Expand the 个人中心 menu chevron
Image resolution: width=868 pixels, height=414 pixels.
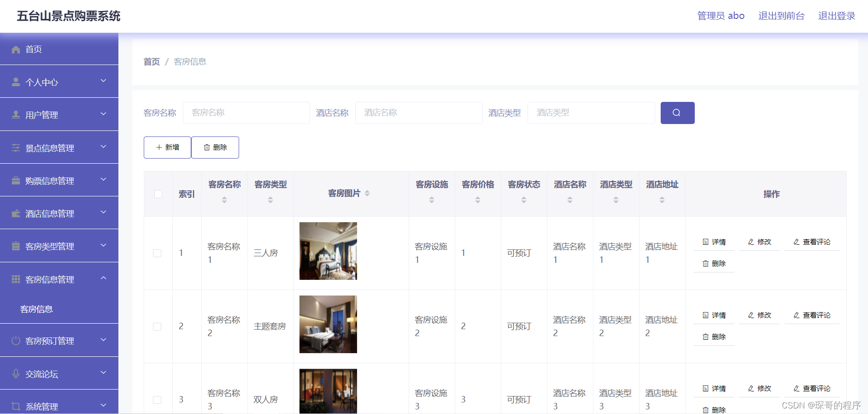point(103,81)
